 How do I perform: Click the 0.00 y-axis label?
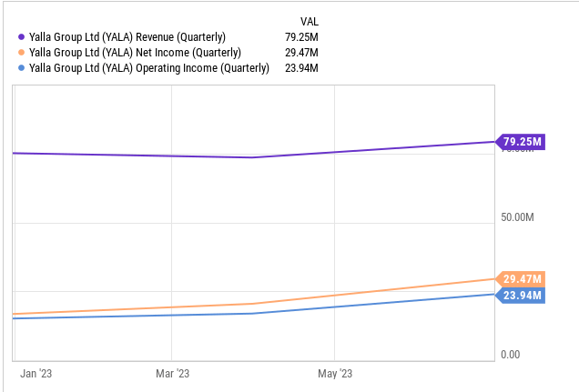point(510,355)
